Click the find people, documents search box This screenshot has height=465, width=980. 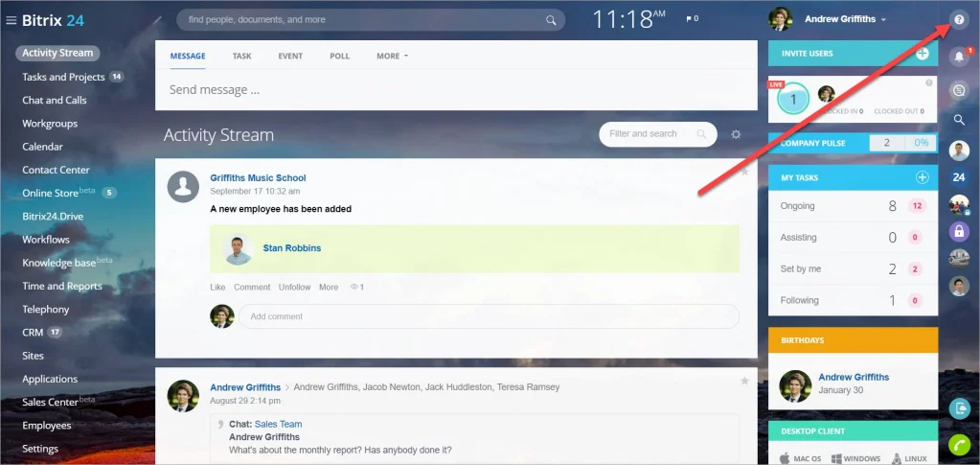coord(371,20)
